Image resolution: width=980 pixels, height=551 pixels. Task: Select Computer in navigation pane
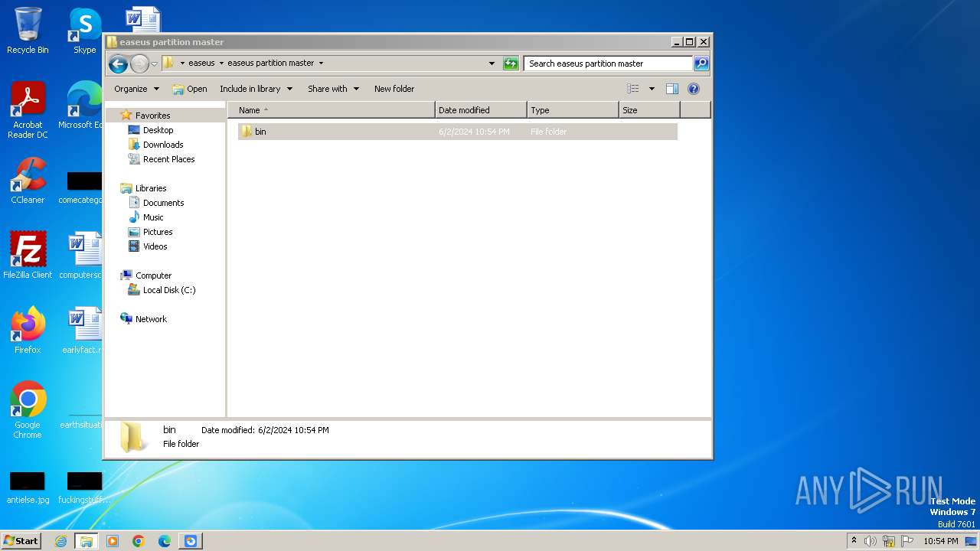(x=153, y=275)
